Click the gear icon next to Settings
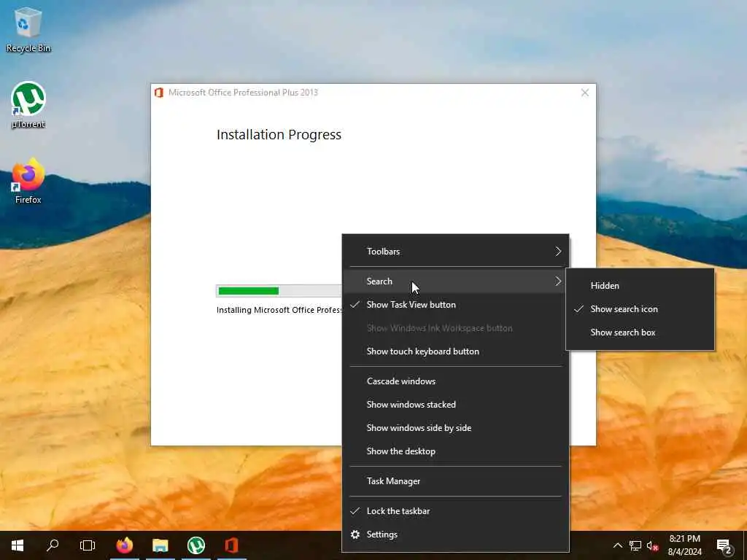 pyautogui.click(x=355, y=534)
